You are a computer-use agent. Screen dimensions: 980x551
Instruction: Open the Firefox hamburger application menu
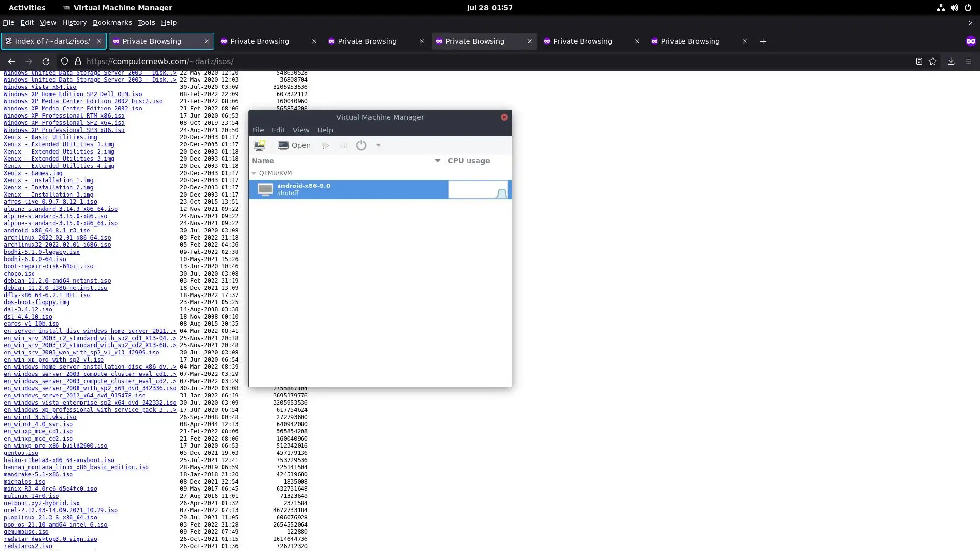pyautogui.click(x=968, y=61)
